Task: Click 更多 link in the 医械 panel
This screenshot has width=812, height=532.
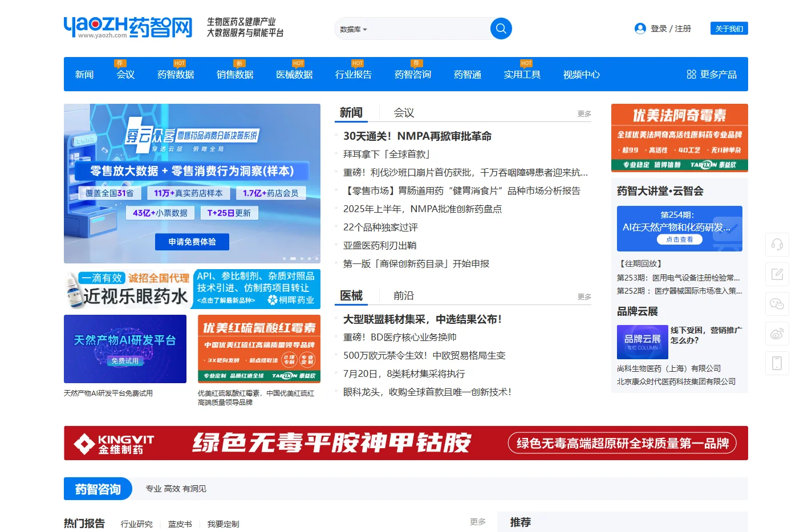Action: [x=584, y=297]
